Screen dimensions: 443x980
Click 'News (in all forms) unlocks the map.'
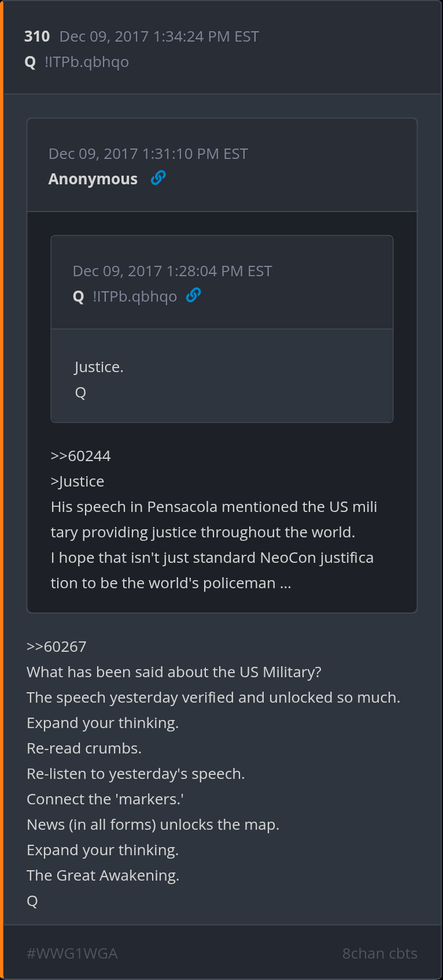coord(153,825)
